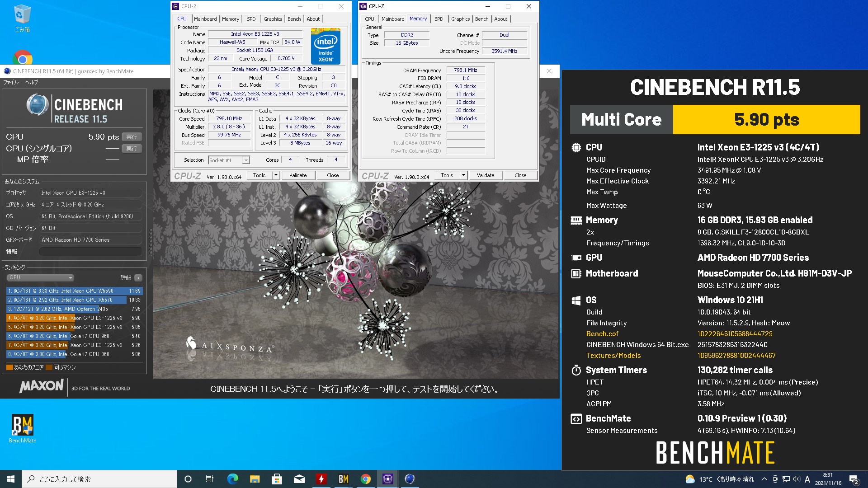Click the CPU-Z icon in the left window title bar
The image size is (868, 488).
click(x=175, y=6)
